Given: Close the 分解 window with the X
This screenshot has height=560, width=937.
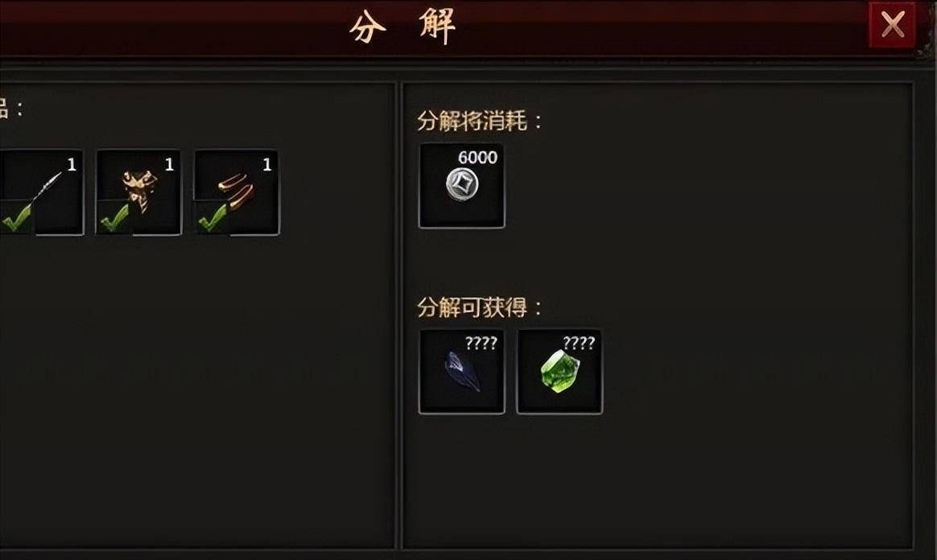Looking at the screenshot, I should pos(892,25).
